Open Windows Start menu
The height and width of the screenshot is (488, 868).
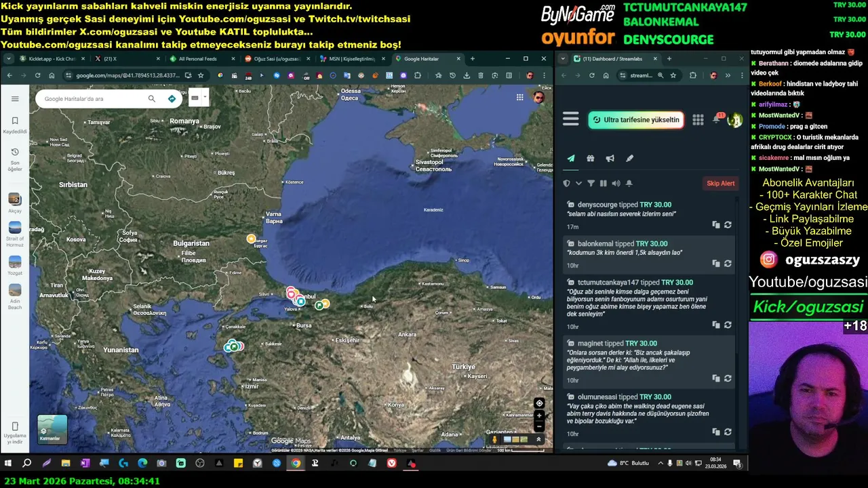pyautogui.click(x=8, y=464)
